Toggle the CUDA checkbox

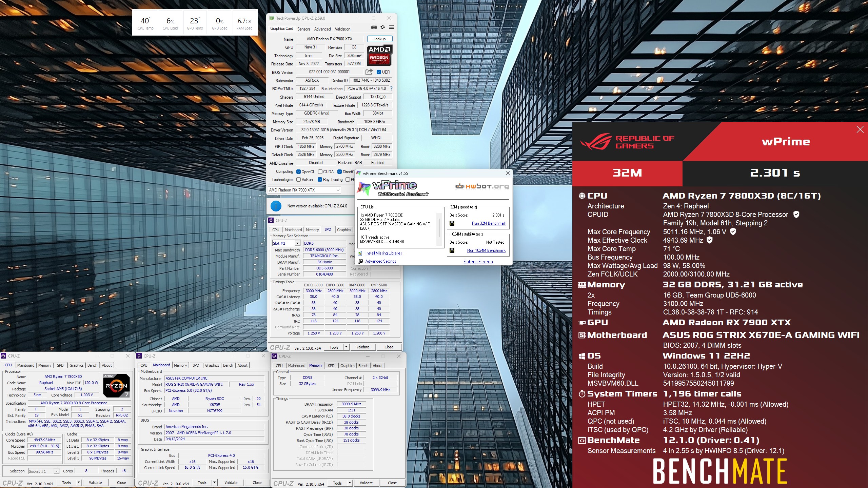(320, 171)
